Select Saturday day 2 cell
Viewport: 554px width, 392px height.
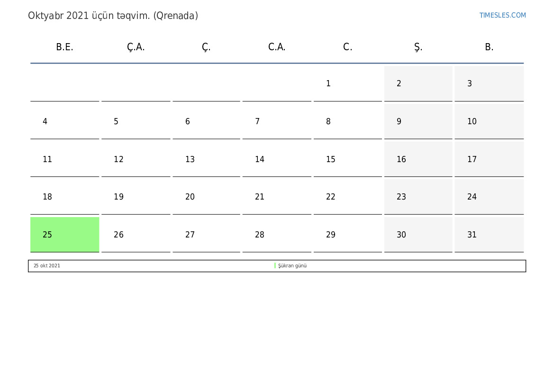click(418, 84)
